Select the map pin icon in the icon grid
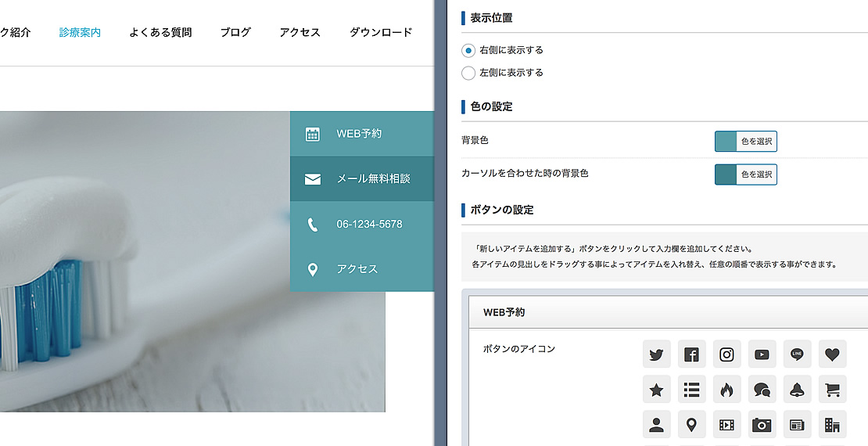The height and width of the screenshot is (446, 868). [691, 424]
